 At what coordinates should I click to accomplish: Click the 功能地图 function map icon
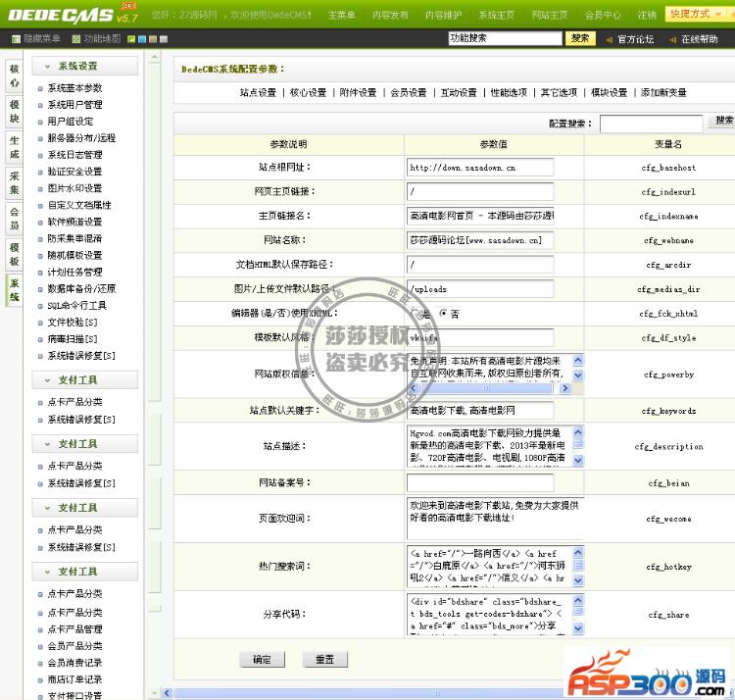75,39
